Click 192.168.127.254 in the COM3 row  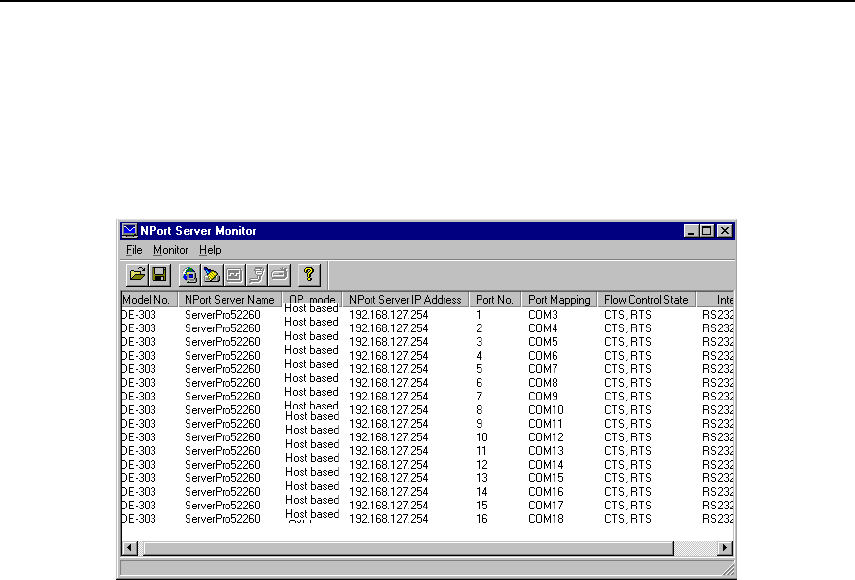click(388, 315)
